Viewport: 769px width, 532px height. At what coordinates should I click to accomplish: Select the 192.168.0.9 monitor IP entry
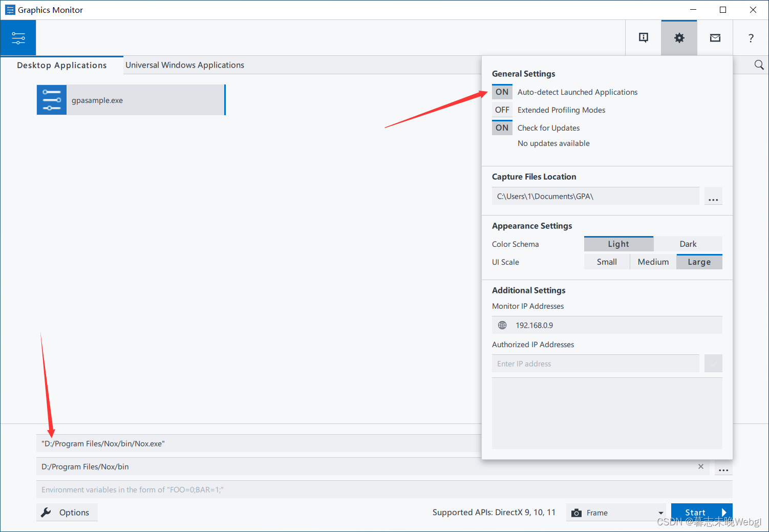coord(607,325)
